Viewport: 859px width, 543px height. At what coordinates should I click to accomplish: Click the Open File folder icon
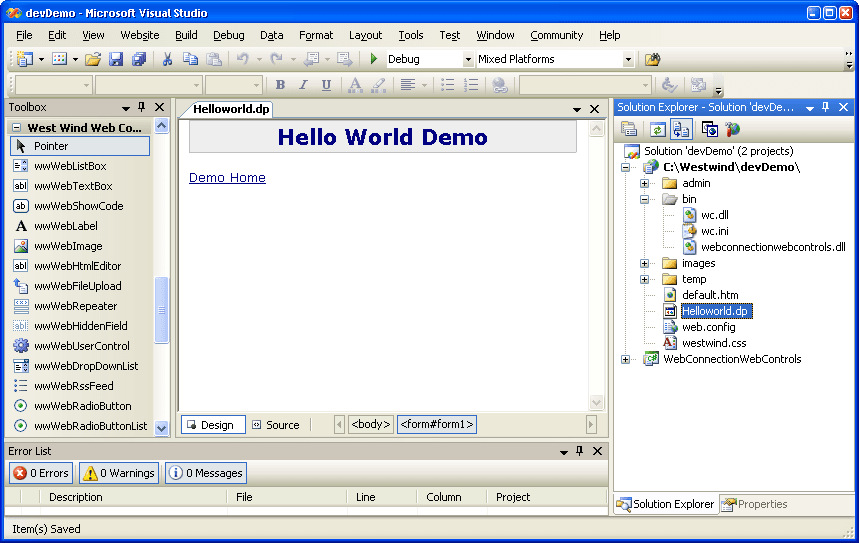tap(93, 59)
